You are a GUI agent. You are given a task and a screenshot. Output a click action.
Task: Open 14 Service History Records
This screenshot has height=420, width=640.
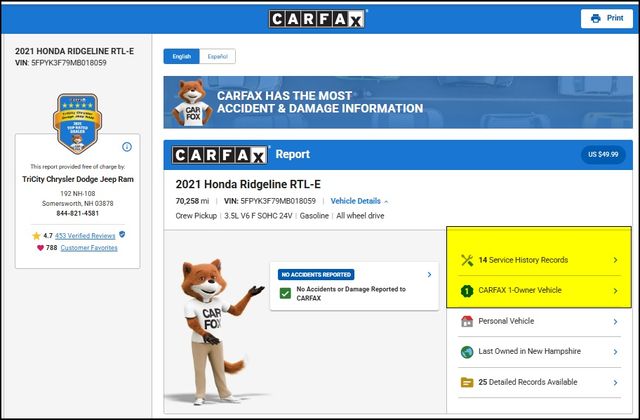[x=539, y=260]
